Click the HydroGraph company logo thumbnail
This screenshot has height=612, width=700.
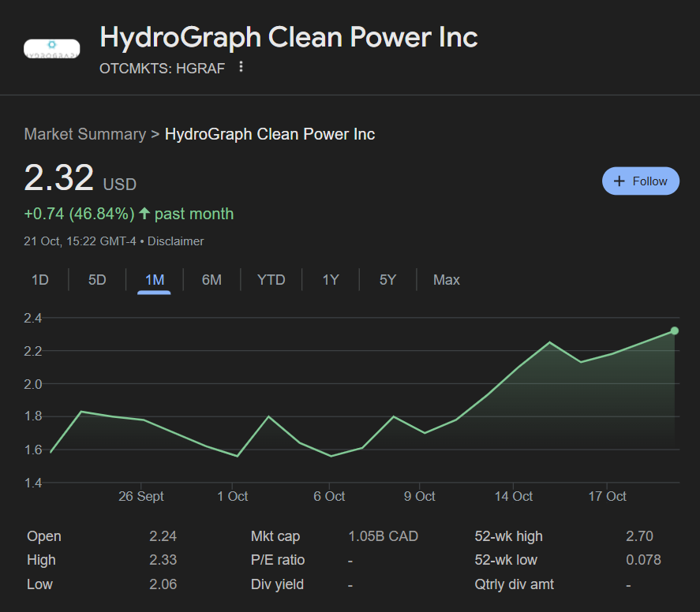coord(52,49)
